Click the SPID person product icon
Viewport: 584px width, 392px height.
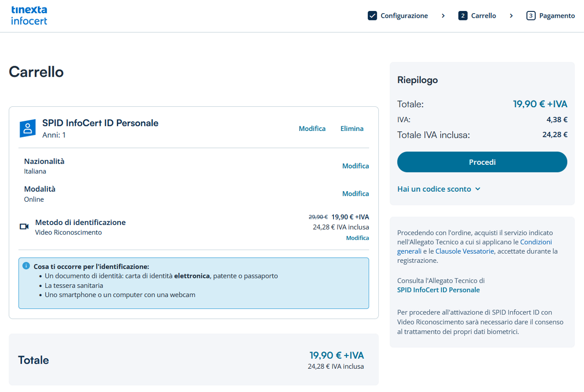[27, 128]
